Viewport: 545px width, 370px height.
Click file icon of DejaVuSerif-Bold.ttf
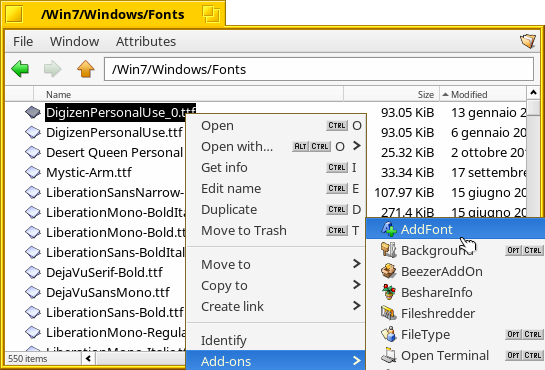point(33,272)
